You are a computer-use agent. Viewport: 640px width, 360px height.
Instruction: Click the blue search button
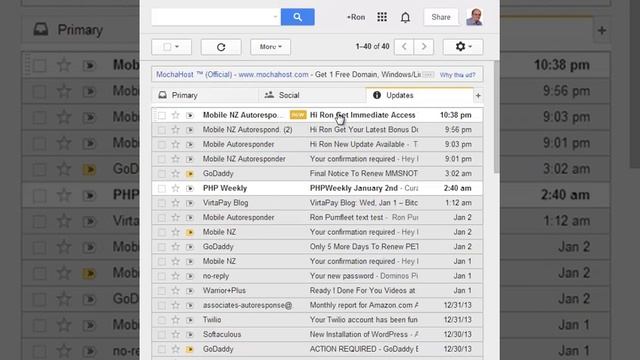coord(298,17)
